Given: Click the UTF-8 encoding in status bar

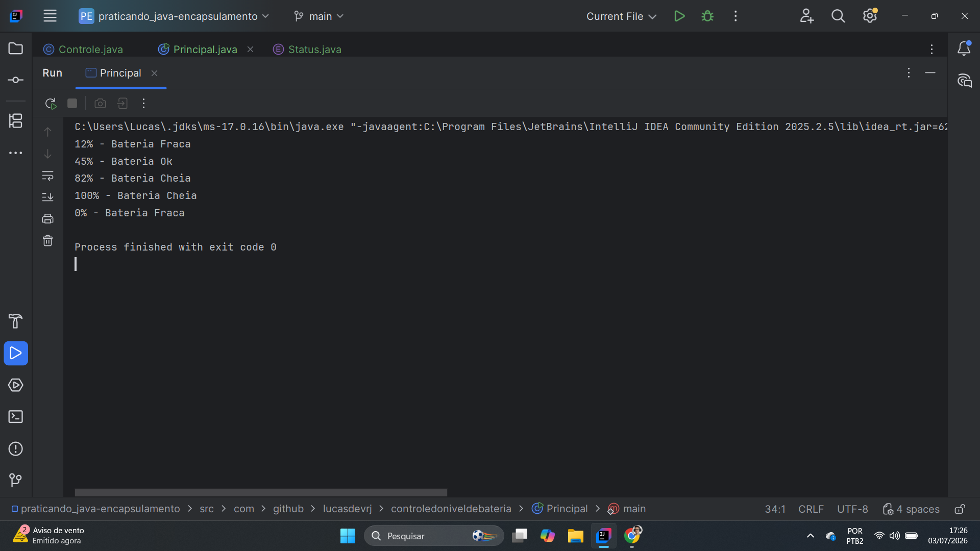Looking at the screenshot, I should (852, 509).
